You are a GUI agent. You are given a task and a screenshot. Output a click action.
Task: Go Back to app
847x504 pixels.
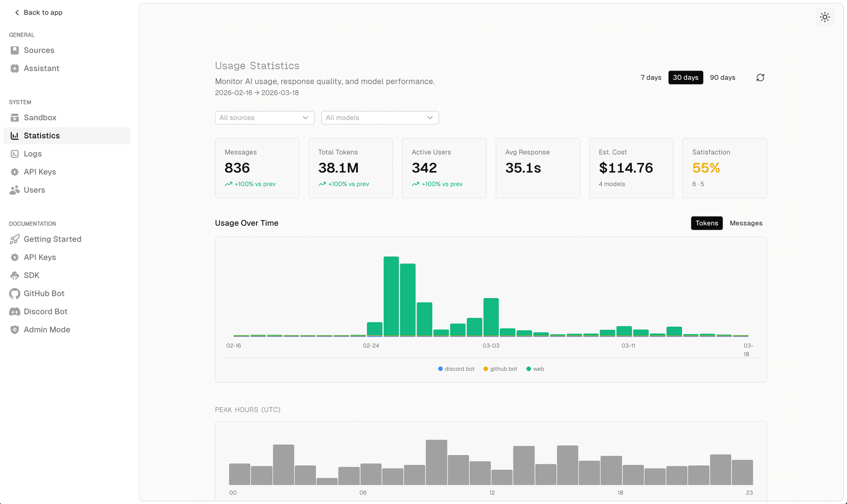coord(38,12)
